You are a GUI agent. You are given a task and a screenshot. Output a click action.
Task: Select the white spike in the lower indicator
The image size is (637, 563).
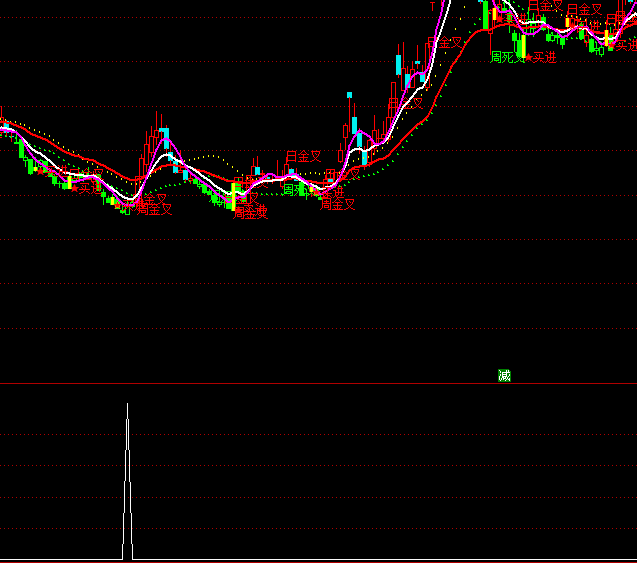point(127,480)
